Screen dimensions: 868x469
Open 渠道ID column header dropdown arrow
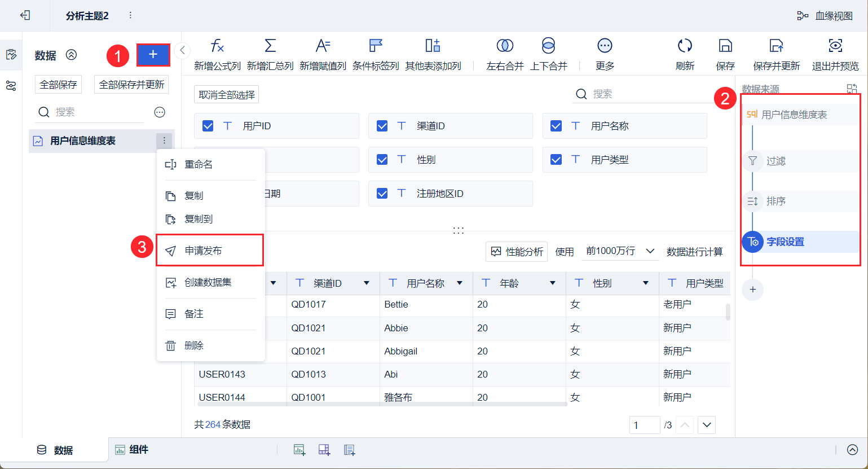(367, 283)
